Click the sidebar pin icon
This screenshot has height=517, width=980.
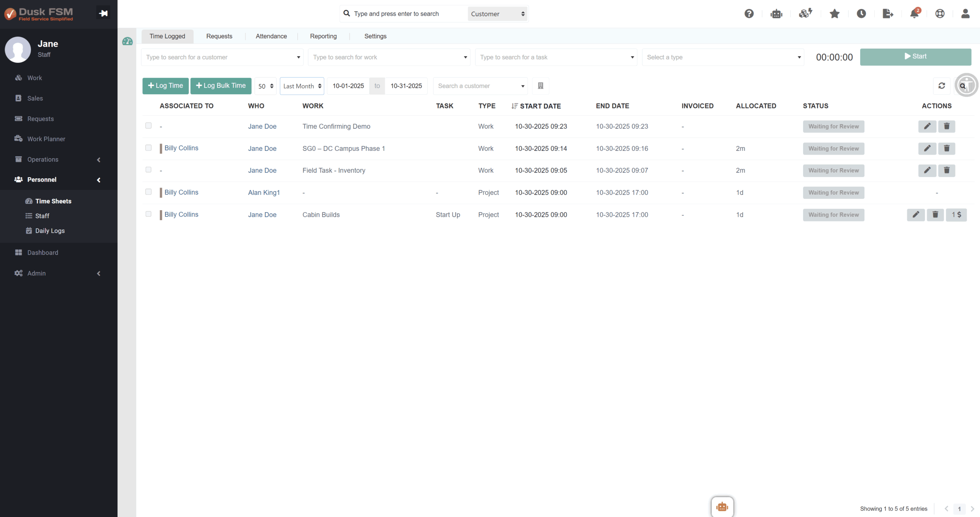[x=103, y=13]
